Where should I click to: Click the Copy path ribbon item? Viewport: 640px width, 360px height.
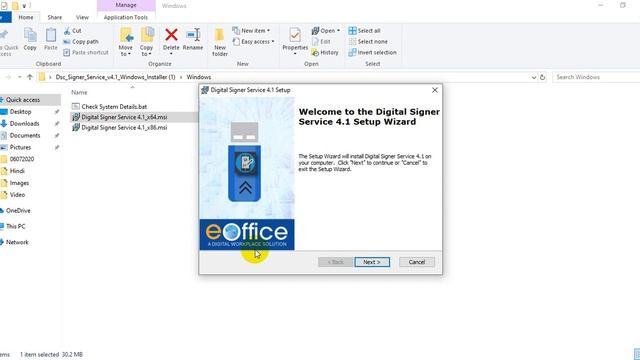click(81, 42)
